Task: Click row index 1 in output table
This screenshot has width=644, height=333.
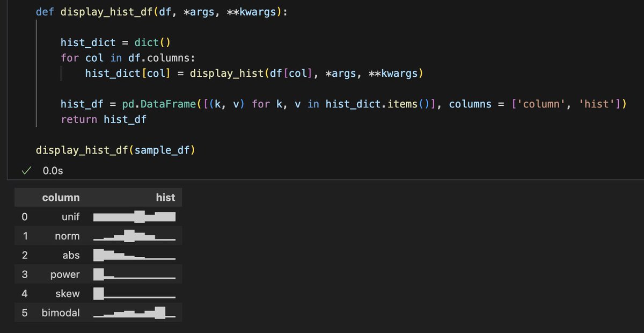Action: click(x=25, y=236)
